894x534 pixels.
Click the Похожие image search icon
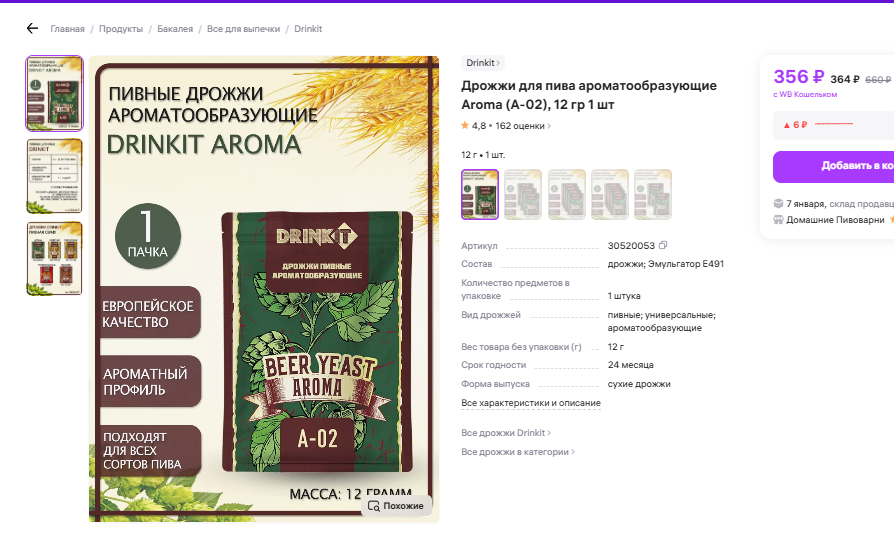(373, 506)
